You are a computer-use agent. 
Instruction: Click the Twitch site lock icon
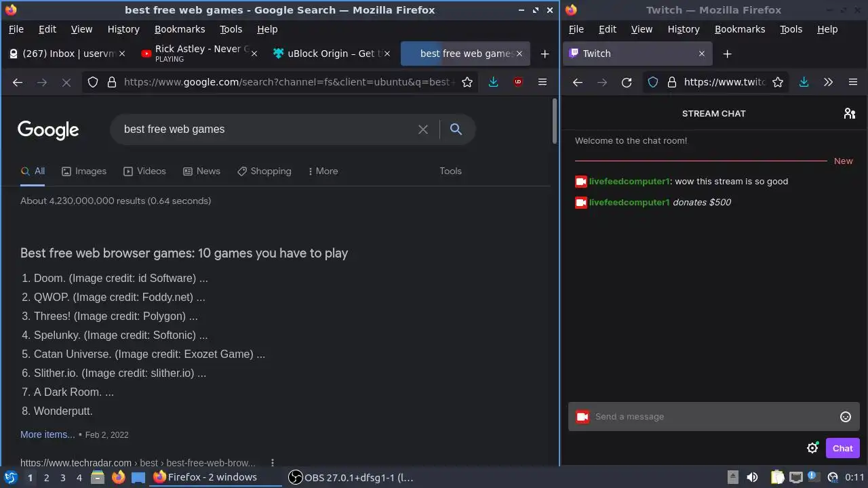tap(672, 82)
